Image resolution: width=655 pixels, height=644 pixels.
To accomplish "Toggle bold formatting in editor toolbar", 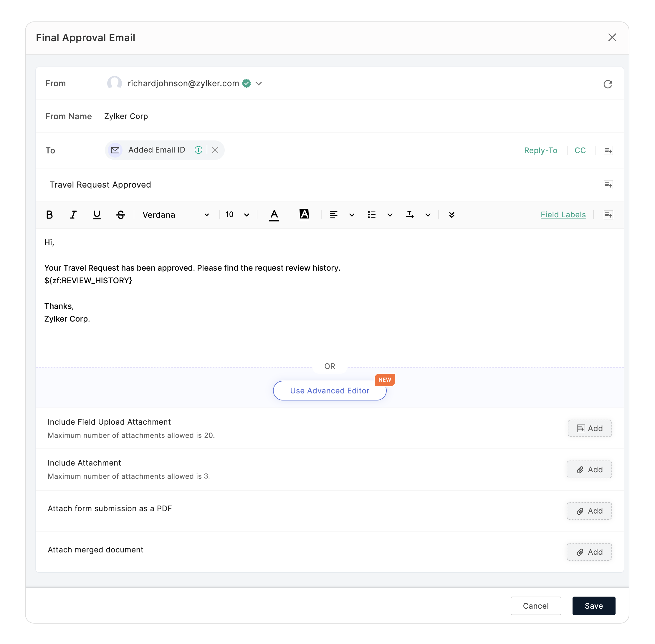I will [49, 215].
